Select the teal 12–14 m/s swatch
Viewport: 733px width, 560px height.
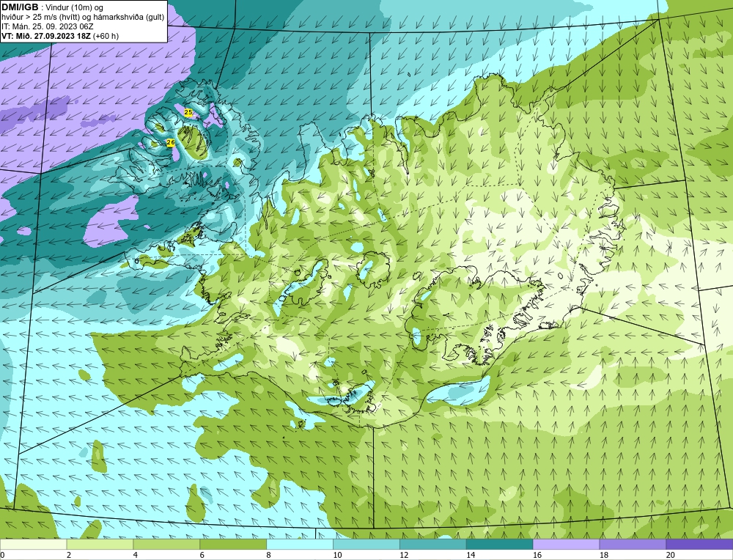point(433,544)
